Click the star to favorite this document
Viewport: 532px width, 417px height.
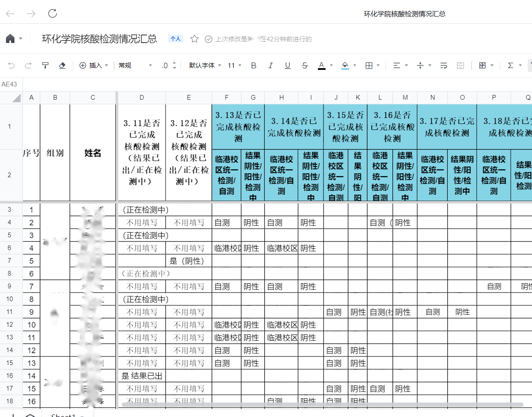194,39
